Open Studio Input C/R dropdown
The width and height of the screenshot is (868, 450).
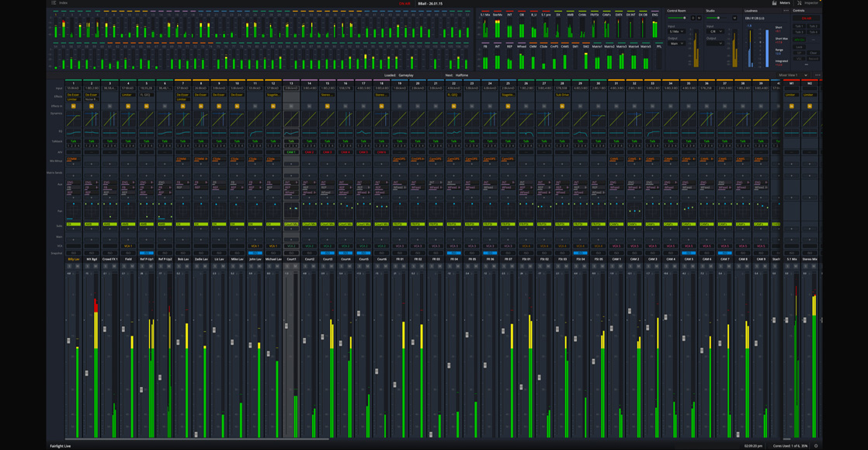[x=715, y=32]
